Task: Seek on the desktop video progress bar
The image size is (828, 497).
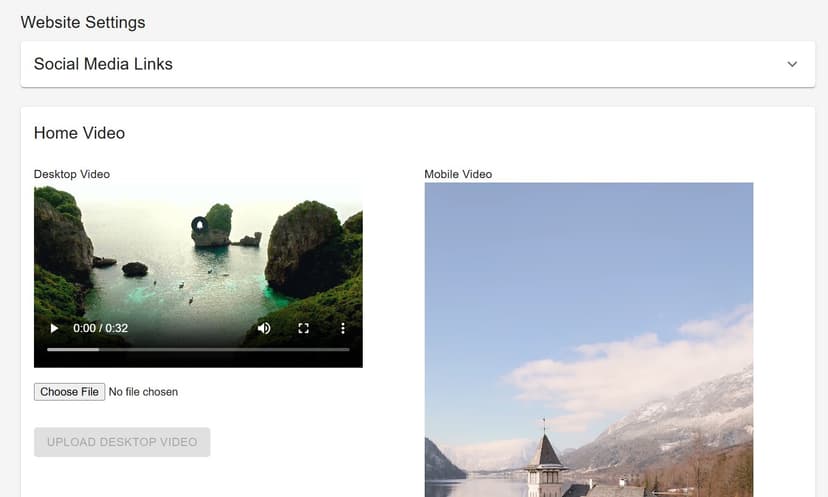Action: (198, 350)
